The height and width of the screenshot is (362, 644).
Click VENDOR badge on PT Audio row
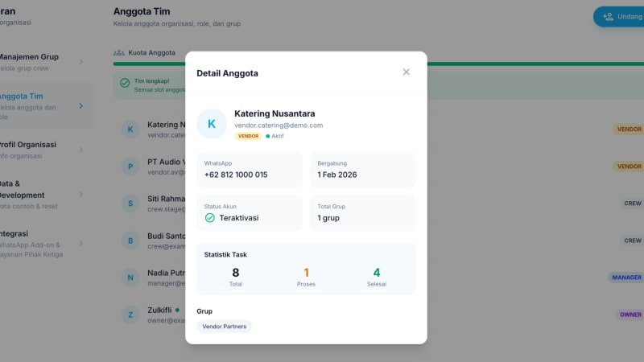tap(629, 167)
